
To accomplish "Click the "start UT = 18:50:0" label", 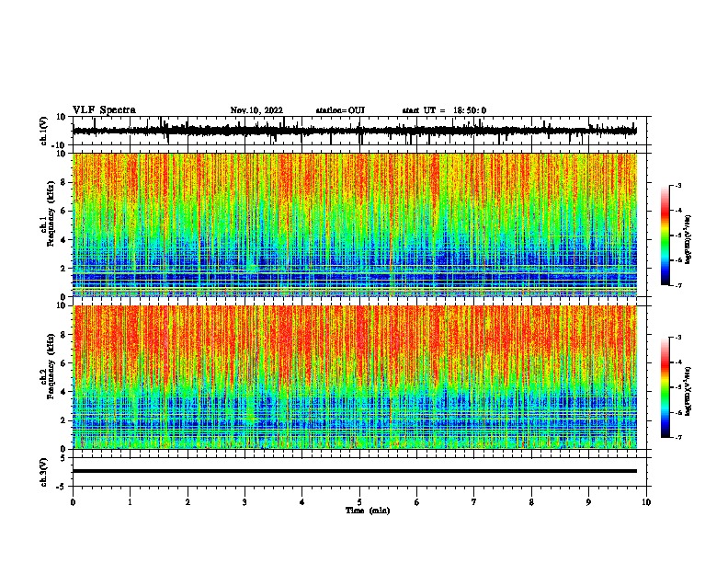I will click(x=444, y=110).
